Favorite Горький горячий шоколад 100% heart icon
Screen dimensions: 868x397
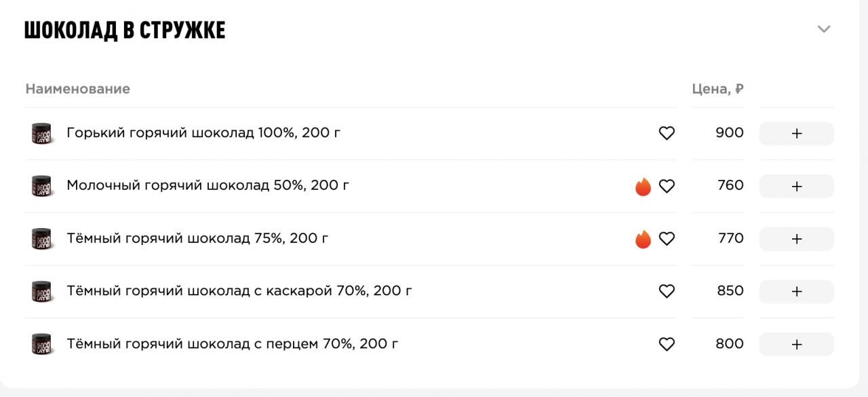[x=667, y=134]
